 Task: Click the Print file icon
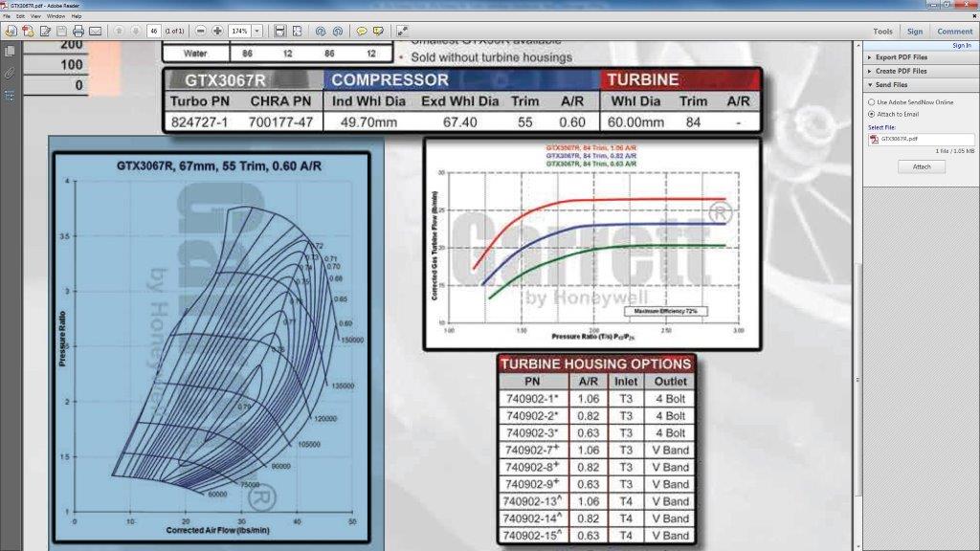pyautogui.click(x=78, y=32)
